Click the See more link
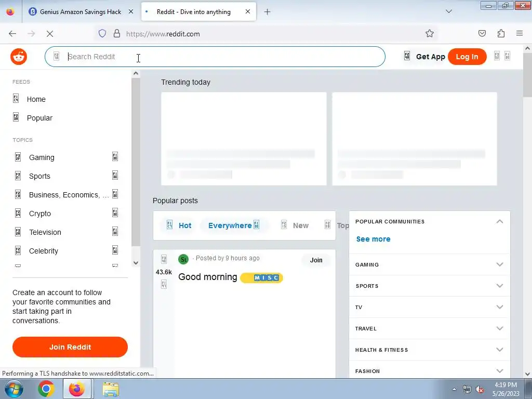This screenshot has height=399, width=532. (x=373, y=239)
